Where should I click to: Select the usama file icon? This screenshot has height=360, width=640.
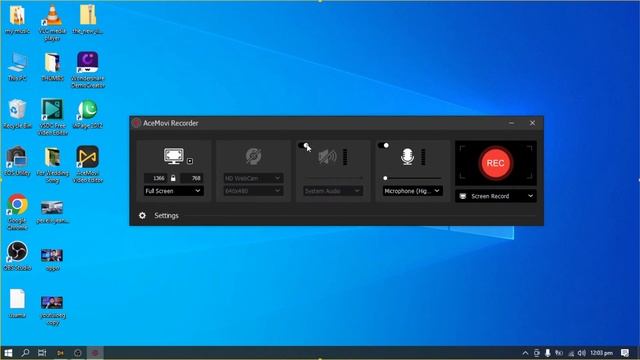[x=17, y=303]
